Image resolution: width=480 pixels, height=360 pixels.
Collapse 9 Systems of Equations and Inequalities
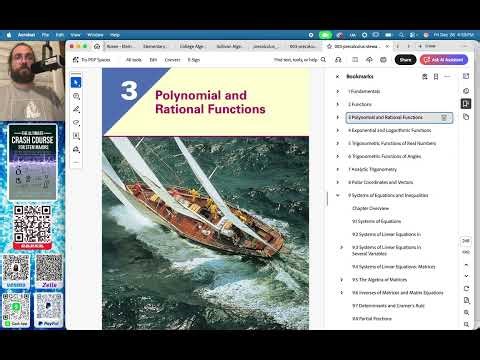pyautogui.click(x=337, y=195)
